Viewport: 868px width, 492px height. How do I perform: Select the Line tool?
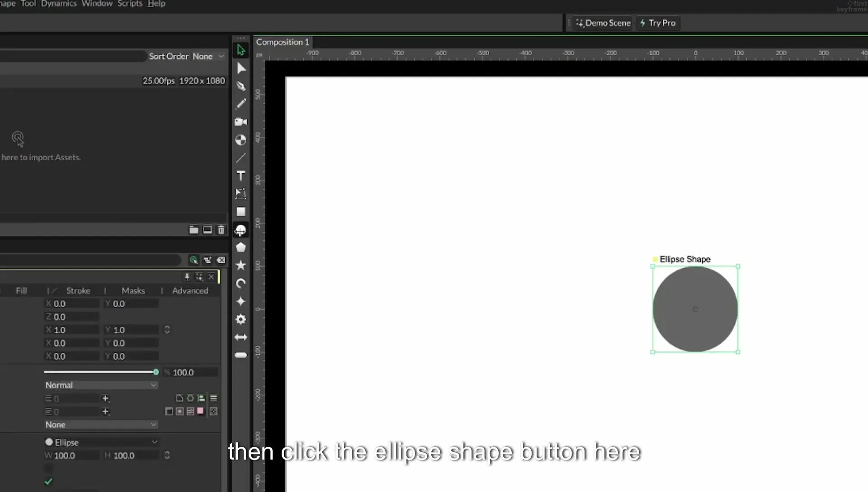tap(241, 158)
